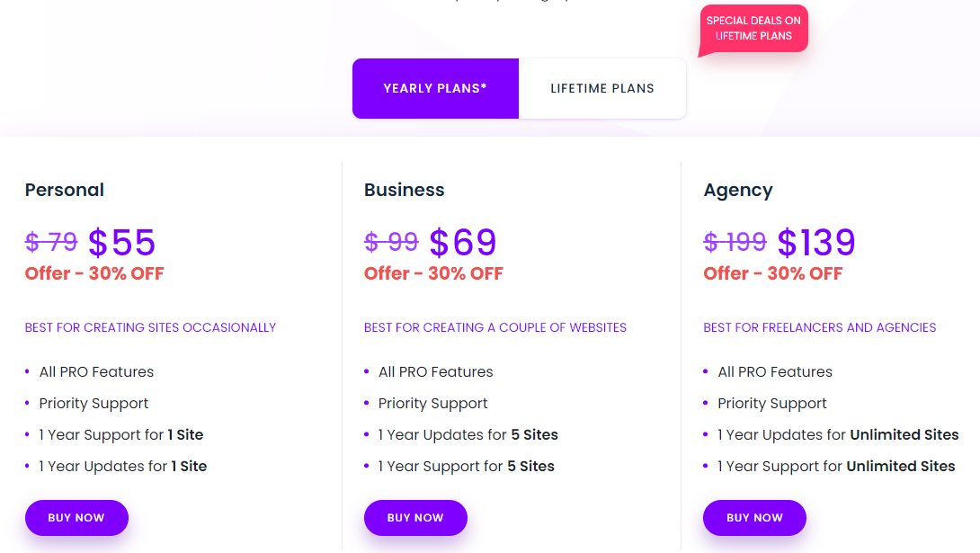Click '1 Year Updates for Unlimited Sites' feature

(838, 434)
